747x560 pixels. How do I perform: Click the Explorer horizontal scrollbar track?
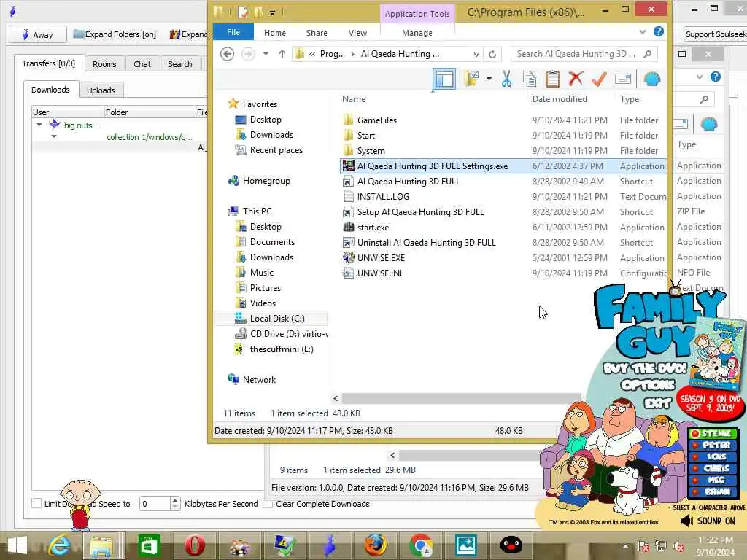[461, 398]
